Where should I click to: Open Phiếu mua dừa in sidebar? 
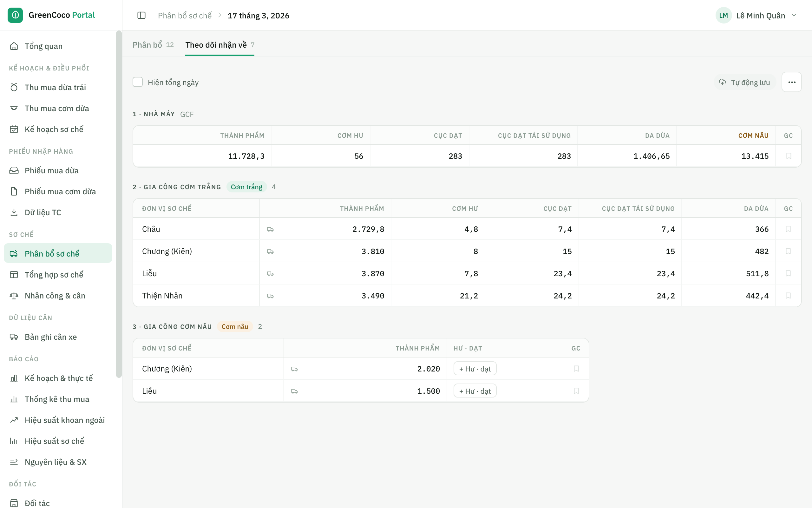pyautogui.click(x=58, y=170)
